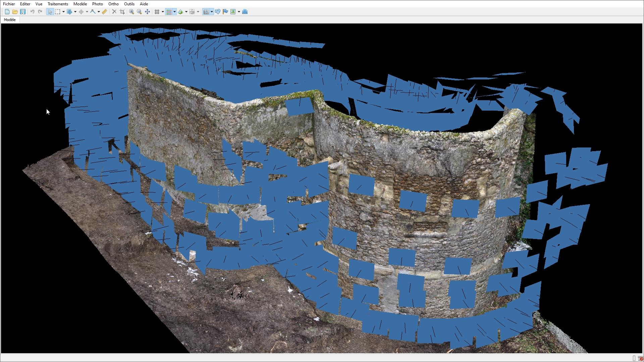Toggle show cameras icon

coord(206,12)
